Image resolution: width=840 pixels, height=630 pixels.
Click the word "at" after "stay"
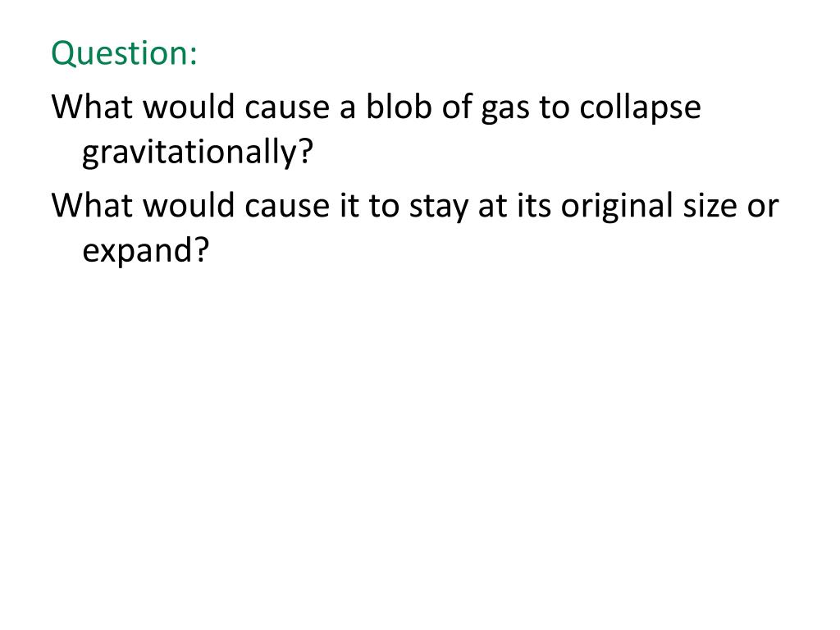[x=492, y=207]
